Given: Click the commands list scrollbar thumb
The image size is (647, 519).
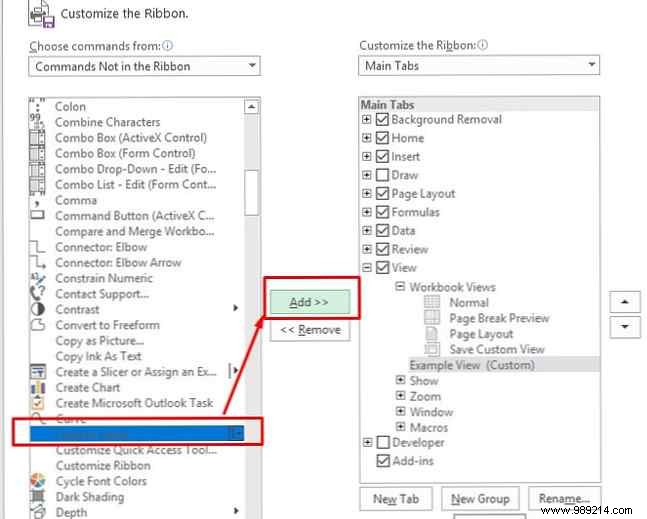Looking at the screenshot, I should click(251, 192).
